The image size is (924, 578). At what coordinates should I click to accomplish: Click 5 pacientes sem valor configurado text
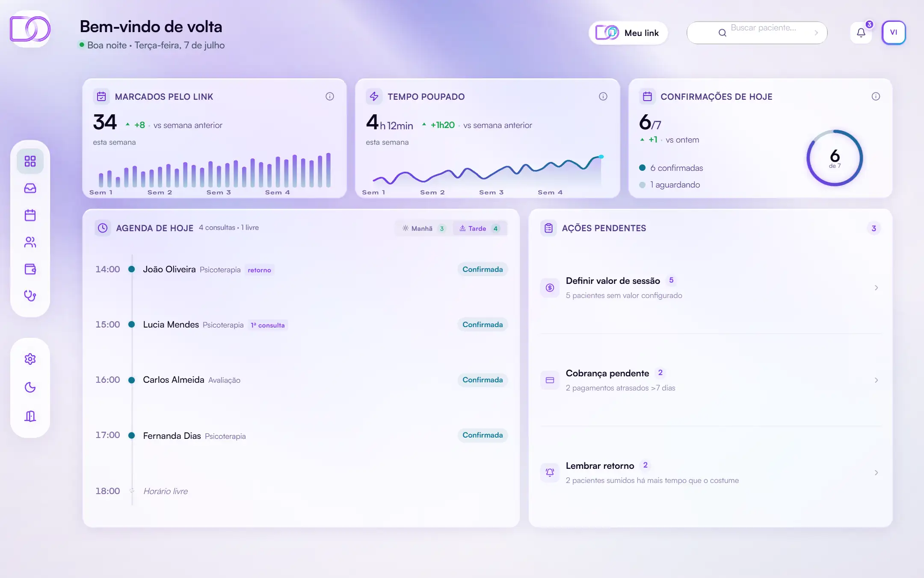(x=624, y=295)
